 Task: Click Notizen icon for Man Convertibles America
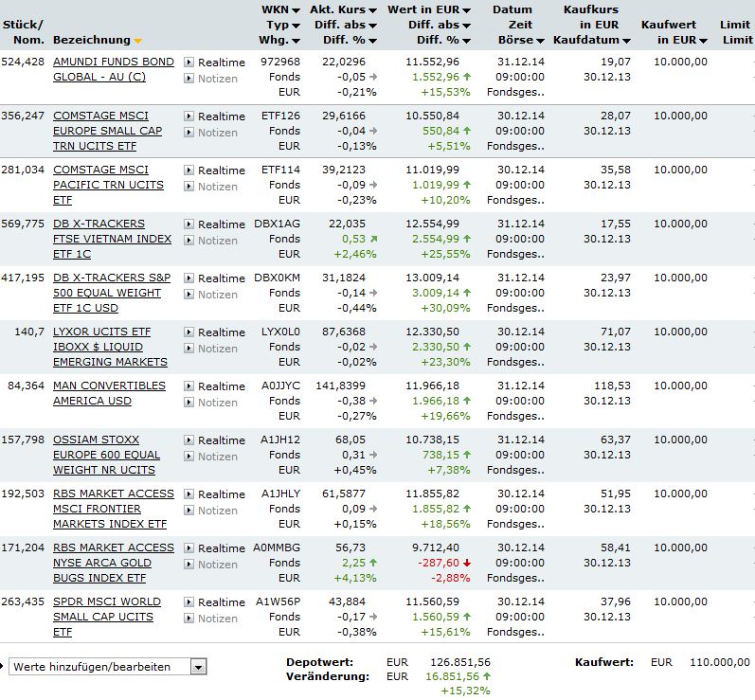tap(189, 402)
